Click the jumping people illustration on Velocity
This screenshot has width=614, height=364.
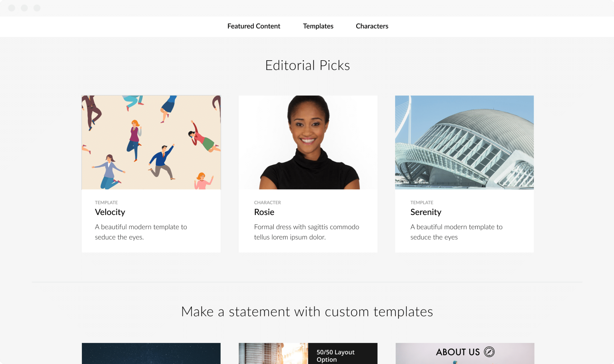(151, 142)
